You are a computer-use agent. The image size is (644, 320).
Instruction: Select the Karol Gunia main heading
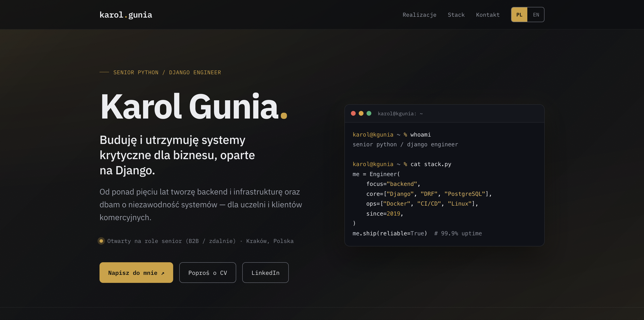coord(194,106)
